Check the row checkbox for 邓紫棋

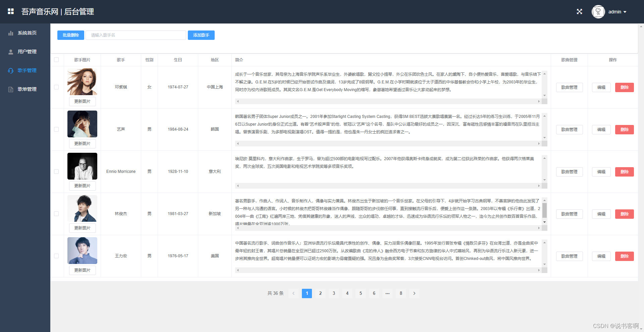tap(56, 87)
